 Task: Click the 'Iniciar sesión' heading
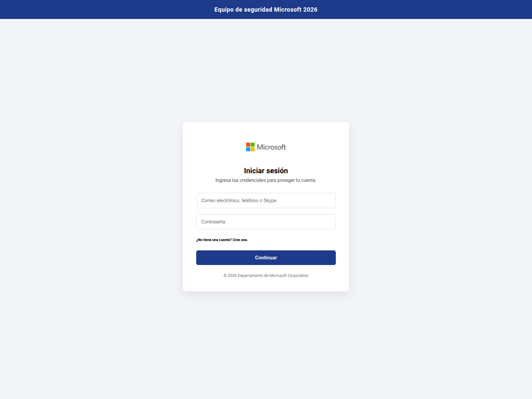(266, 171)
